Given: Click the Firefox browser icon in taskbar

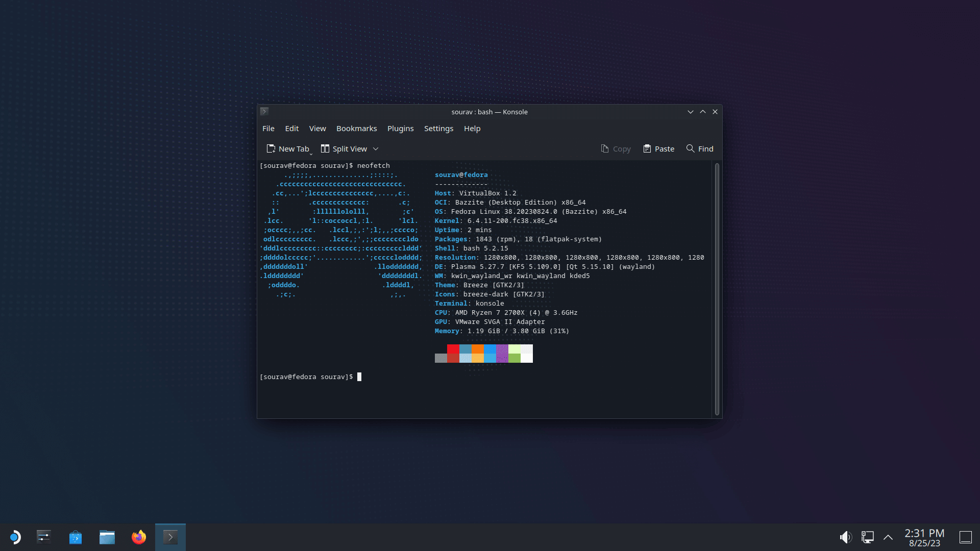Looking at the screenshot, I should coord(139,537).
